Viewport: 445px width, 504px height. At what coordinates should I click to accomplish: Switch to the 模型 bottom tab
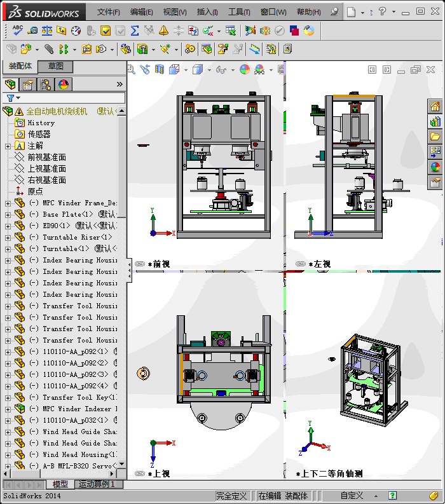pos(60,484)
